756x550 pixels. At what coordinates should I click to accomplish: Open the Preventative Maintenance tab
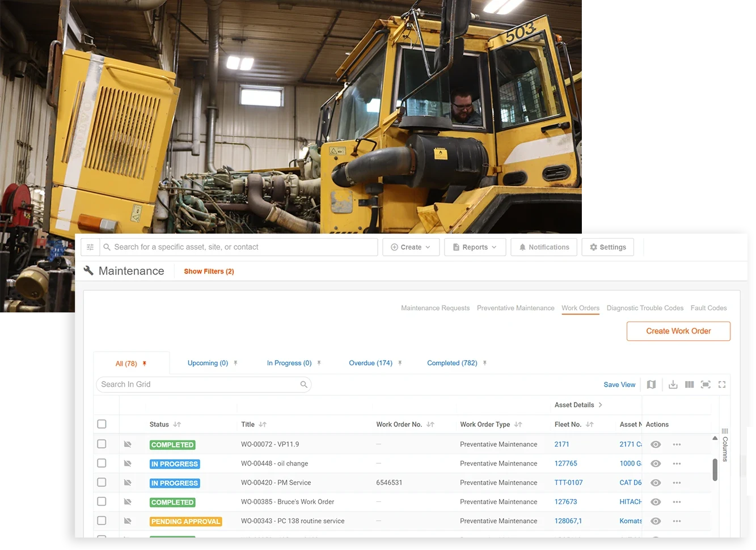point(516,308)
